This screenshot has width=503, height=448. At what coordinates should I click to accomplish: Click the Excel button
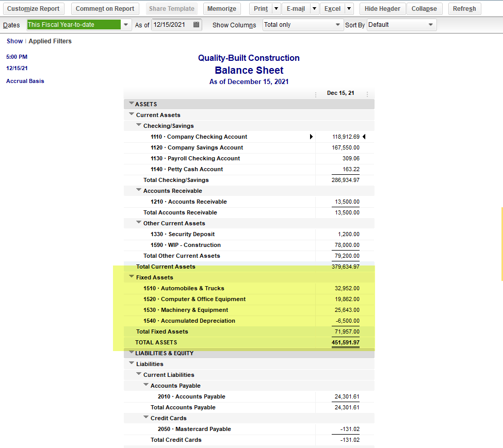click(x=332, y=9)
